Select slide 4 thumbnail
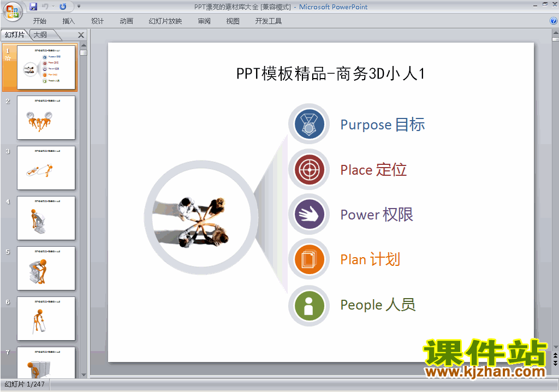The width and height of the screenshot is (559, 392). click(x=46, y=218)
